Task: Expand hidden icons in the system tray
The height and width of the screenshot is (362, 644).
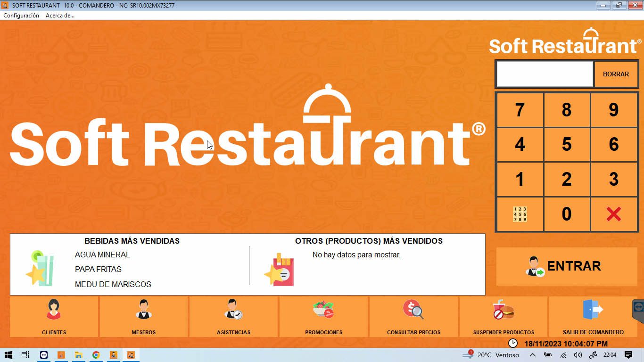Action: 532,355
